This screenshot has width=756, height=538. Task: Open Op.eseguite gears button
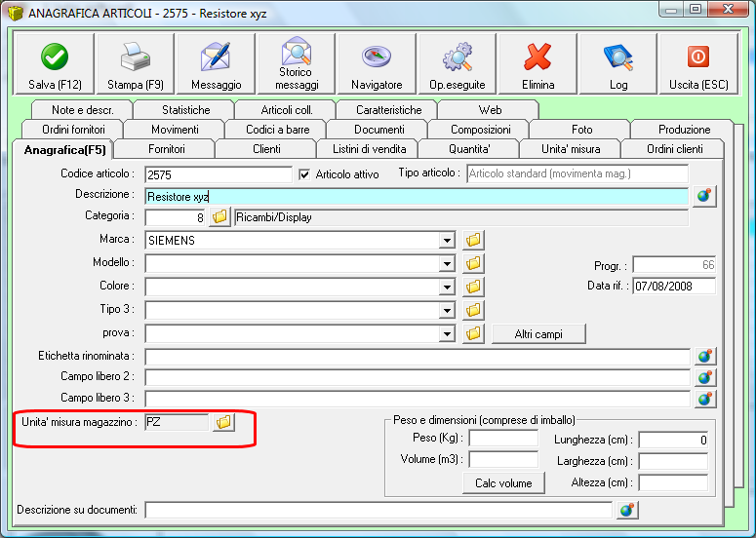[x=458, y=63]
